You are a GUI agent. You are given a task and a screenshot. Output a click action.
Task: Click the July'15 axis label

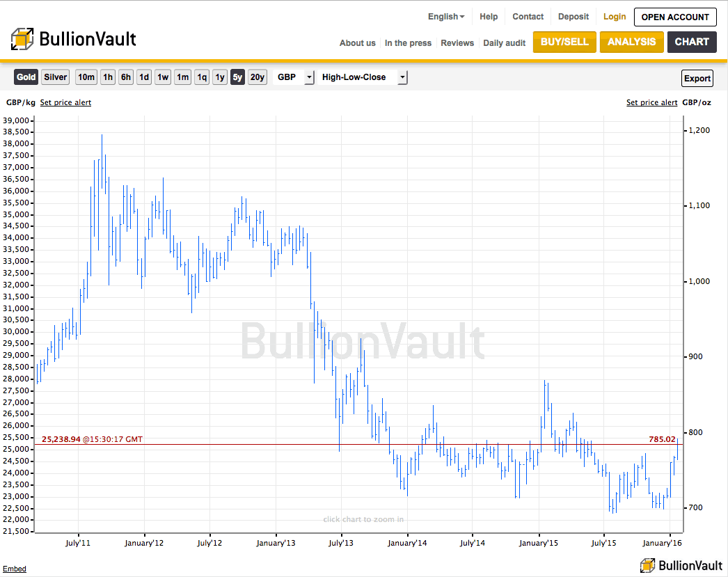tap(603, 543)
